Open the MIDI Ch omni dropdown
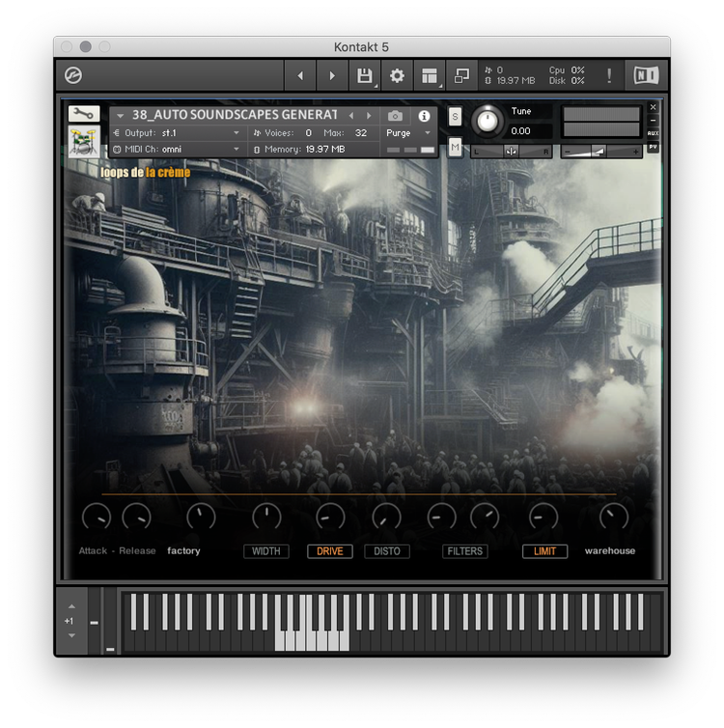The width and height of the screenshot is (724, 728). pyautogui.click(x=177, y=150)
